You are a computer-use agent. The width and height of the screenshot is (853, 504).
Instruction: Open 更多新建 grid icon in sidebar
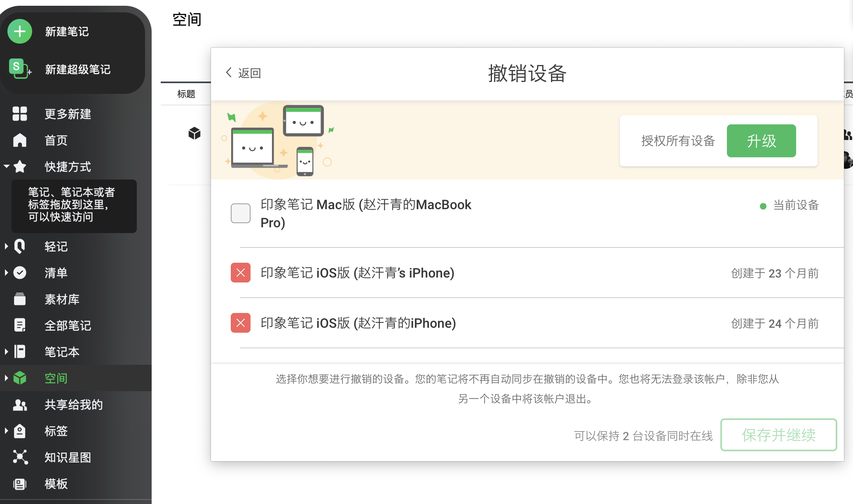click(x=20, y=114)
